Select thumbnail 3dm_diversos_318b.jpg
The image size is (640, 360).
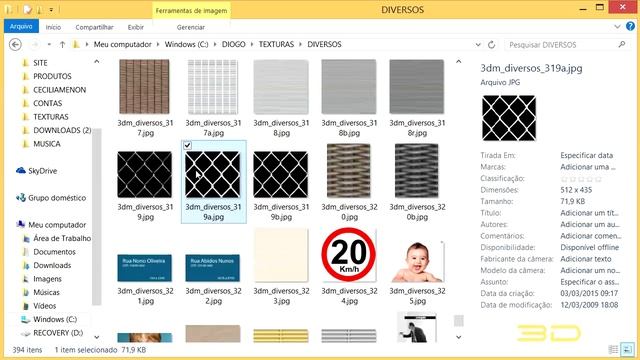click(349, 87)
